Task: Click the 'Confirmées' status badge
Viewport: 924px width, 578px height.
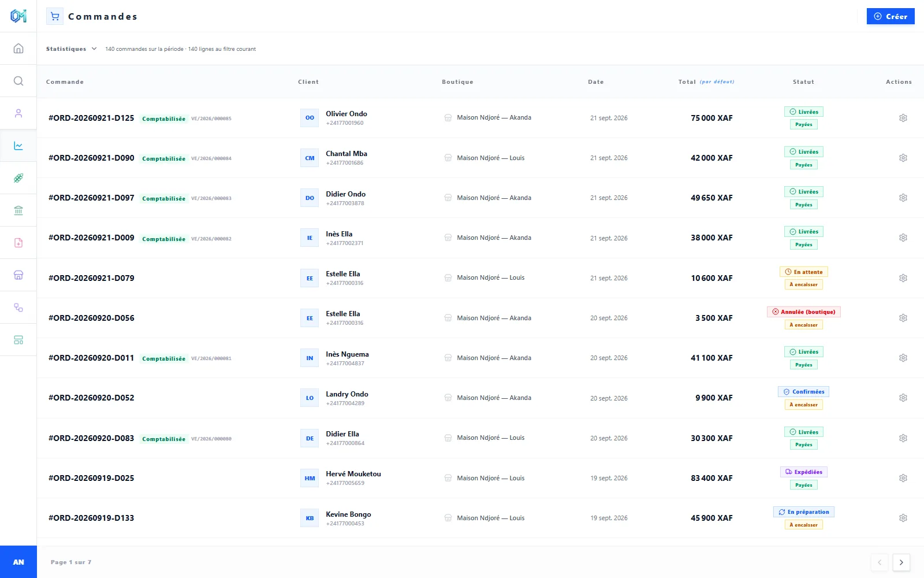Action: click(x=803, y=391)
